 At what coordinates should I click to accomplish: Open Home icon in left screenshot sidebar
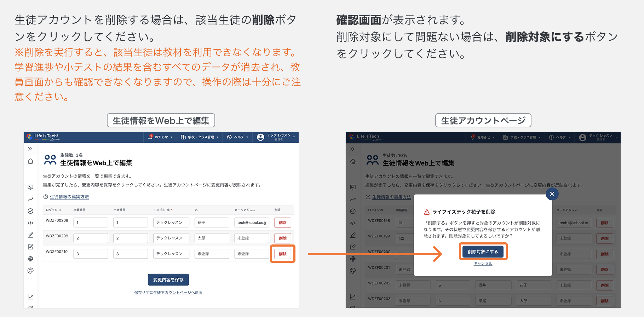[x=30, y=161]
